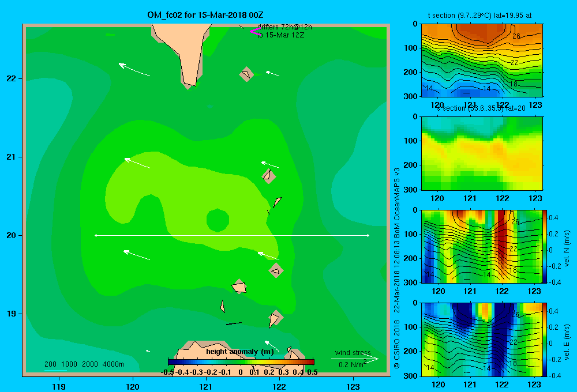Click the 'vel. E (m/s)' axis label

click(567, 341)
